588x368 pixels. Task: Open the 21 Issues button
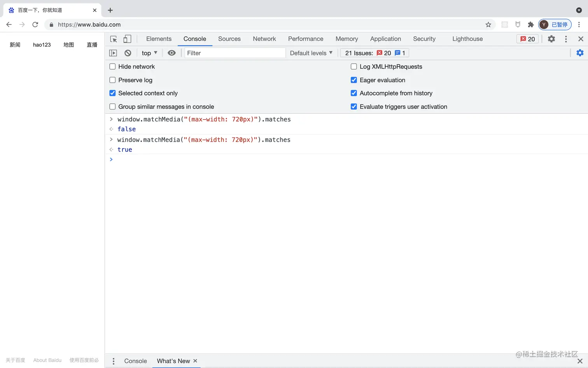click(x=374, y=53)
